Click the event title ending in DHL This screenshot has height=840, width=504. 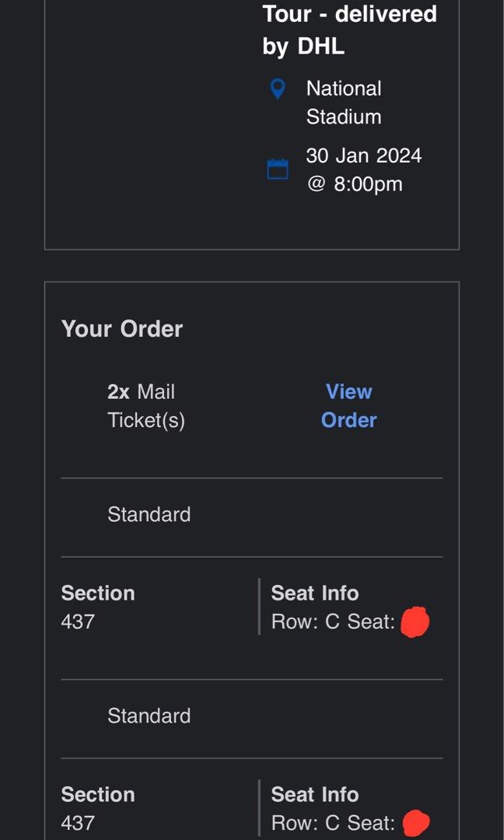click(x=350, y=26)
